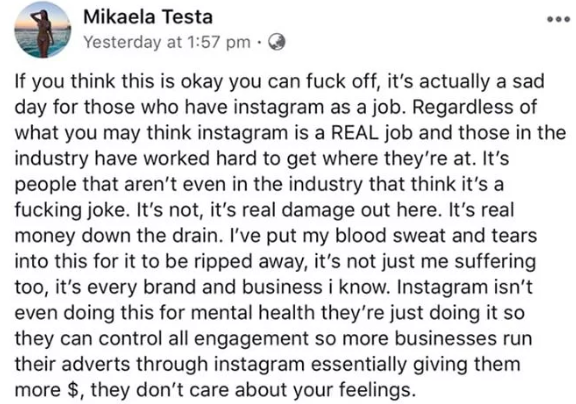The width and height of the screenshot is (576, 404).
Task: Click the 'Yesterday at 1:57 pm' timestamp
Action: (167, 42)
